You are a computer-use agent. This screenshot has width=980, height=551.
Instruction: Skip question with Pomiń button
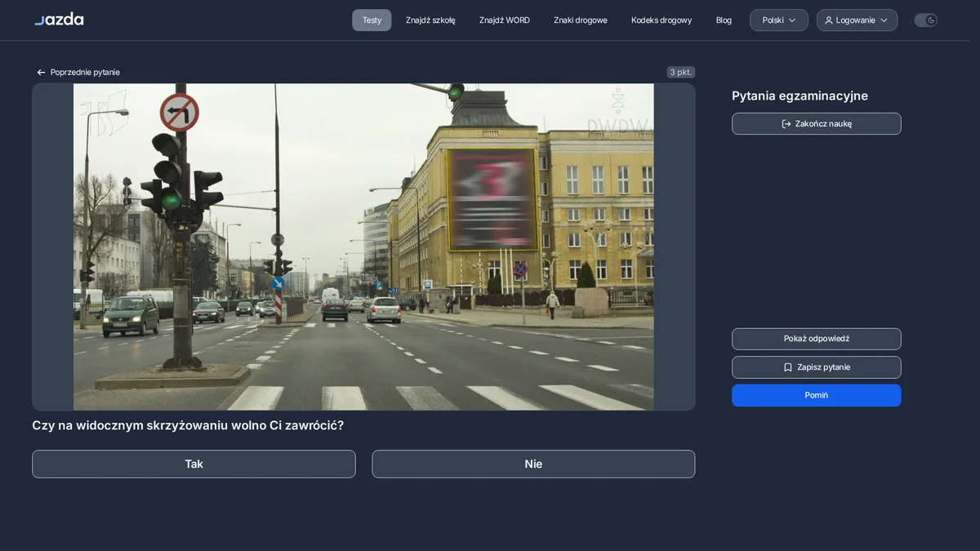click(x=817, y=395)
